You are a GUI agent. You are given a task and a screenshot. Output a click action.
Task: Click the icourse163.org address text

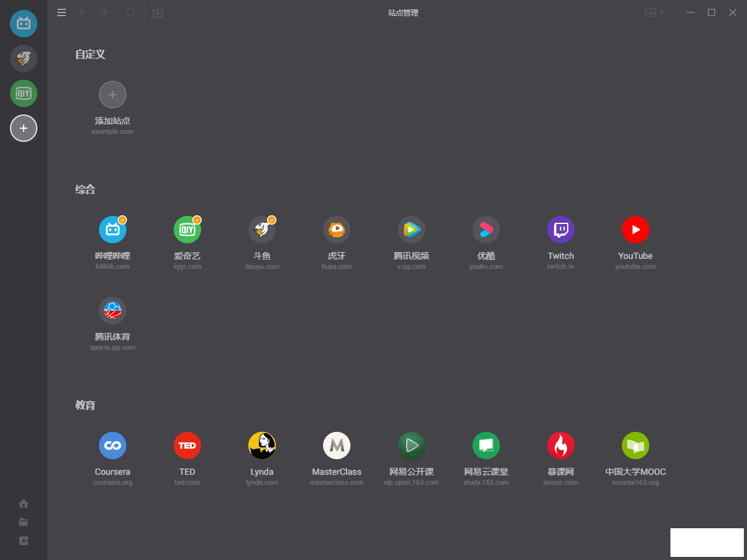coord(636,482)
